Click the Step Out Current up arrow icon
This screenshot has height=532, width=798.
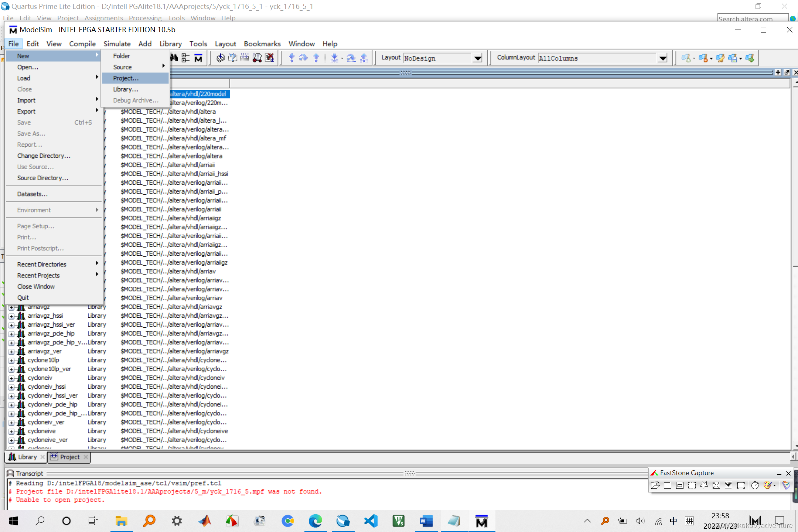point(364,58)
